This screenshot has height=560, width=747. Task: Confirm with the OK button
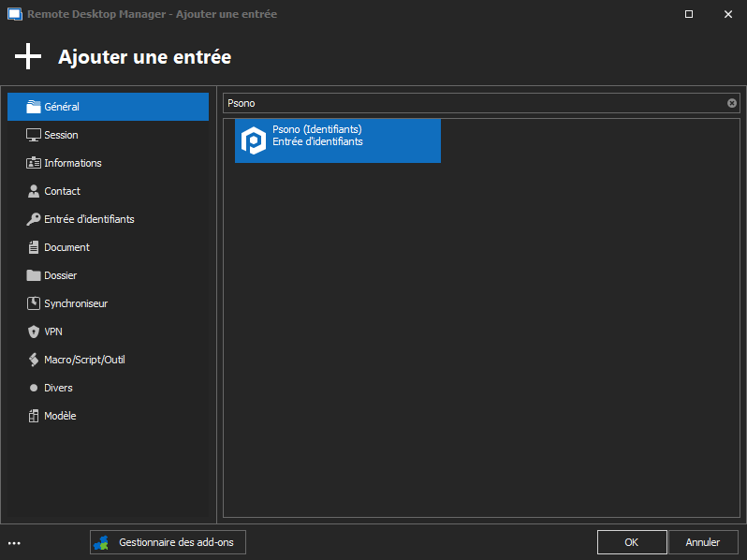(632, 542)
